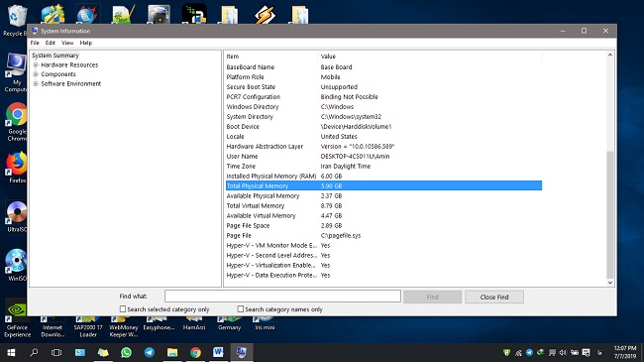Click the vertical scrollbar thumb
Image resolution: width=644 pixels, height=362 pixels.
click(x=610, y=214)
